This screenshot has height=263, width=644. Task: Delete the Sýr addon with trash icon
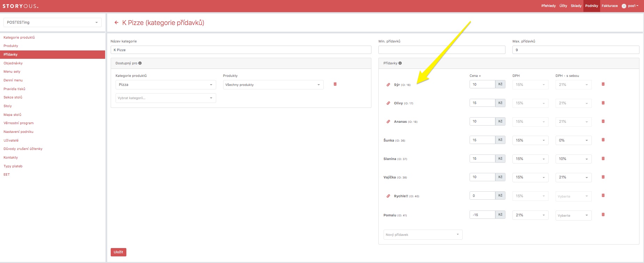(x=603, y=84)
